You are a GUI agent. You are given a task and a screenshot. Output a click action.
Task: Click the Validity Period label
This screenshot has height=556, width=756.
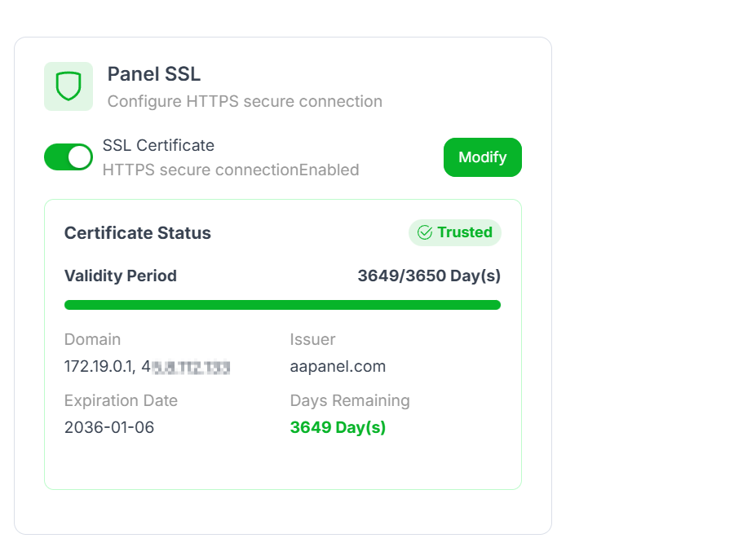pyautogui.click(x=121, y=276)
